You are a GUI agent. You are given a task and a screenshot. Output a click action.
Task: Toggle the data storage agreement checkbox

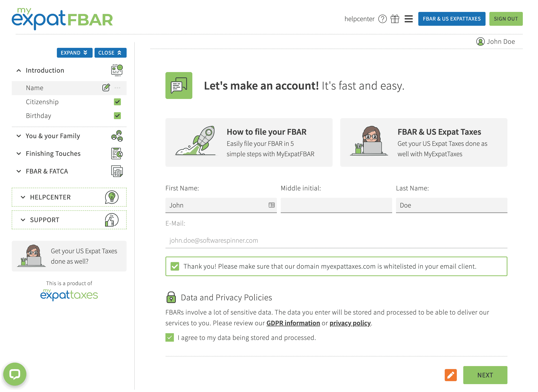coord(170,337)
